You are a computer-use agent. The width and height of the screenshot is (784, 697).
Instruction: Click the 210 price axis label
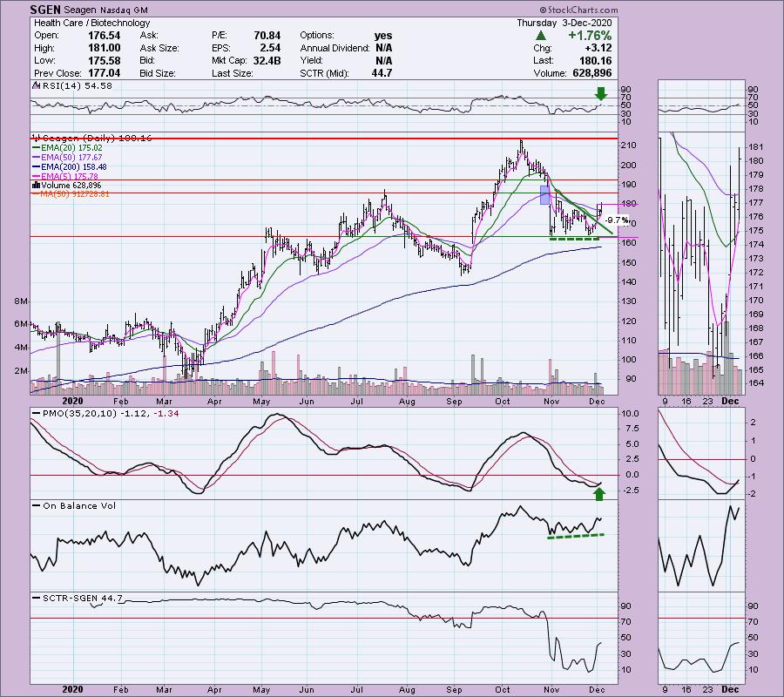click(x=628, y=145)
